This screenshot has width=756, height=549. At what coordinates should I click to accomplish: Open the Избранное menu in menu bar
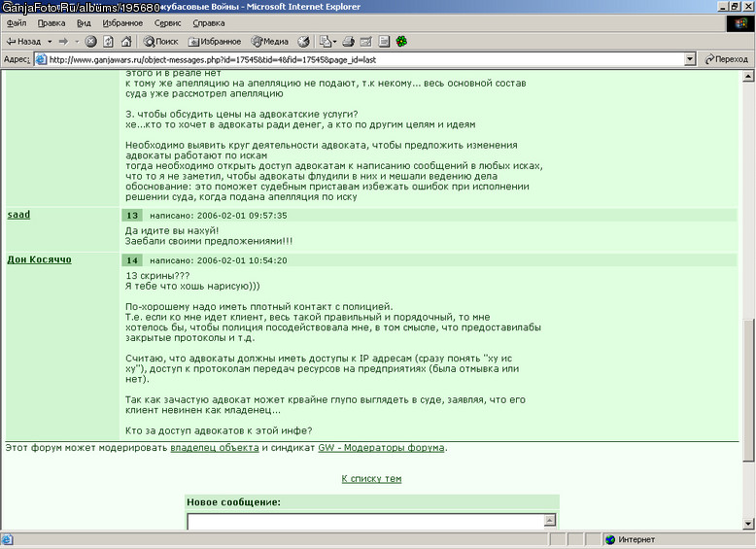[x=122, y=23]
